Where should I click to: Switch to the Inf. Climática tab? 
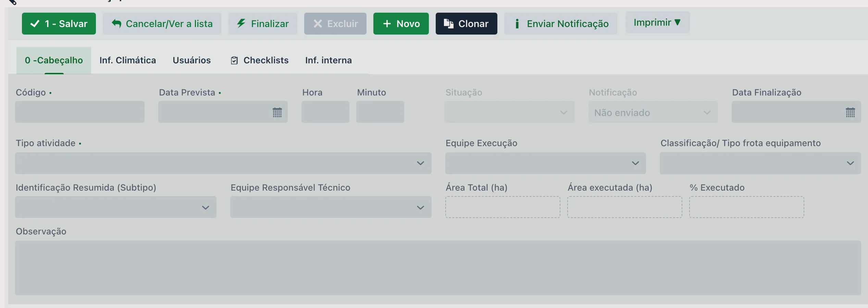click(128, 60)
